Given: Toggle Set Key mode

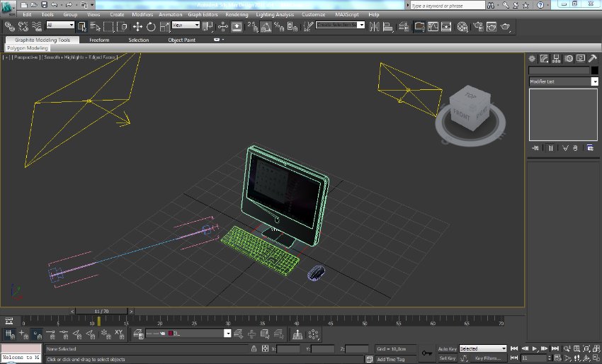Looking at the screenshot, I should click(447, 358).
